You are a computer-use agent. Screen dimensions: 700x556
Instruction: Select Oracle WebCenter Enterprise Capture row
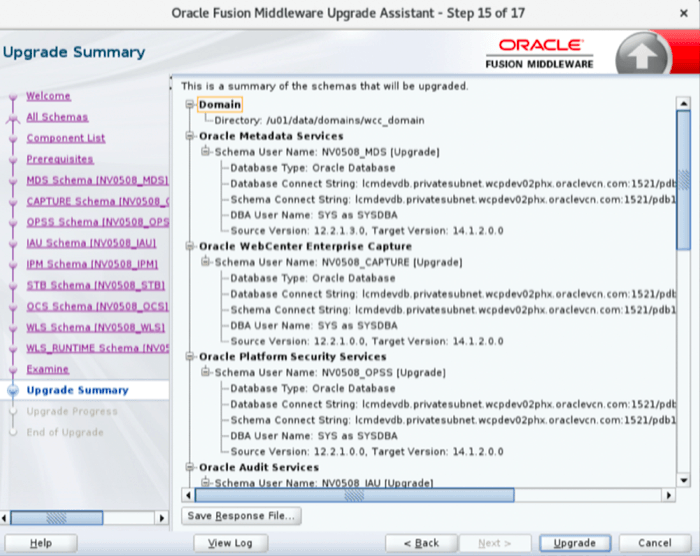coord(305,246)
